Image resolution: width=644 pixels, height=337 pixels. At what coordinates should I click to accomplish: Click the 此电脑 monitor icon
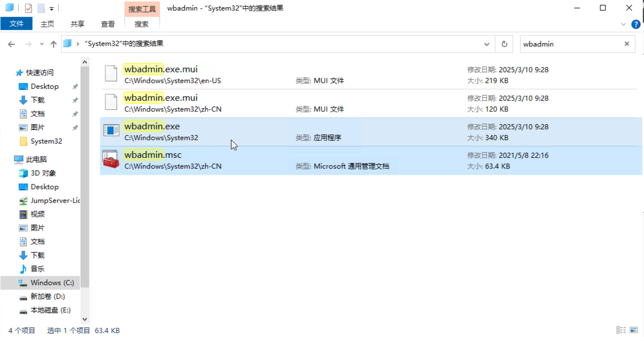(x=19, y=159)
